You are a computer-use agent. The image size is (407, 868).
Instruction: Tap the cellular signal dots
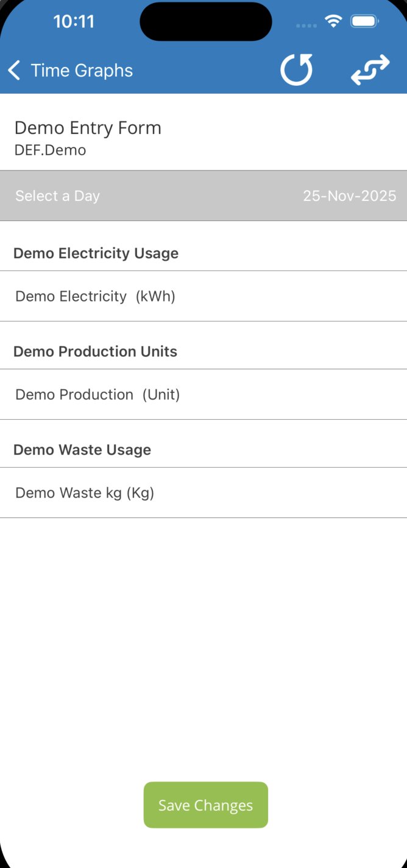[x=307, y=26]
